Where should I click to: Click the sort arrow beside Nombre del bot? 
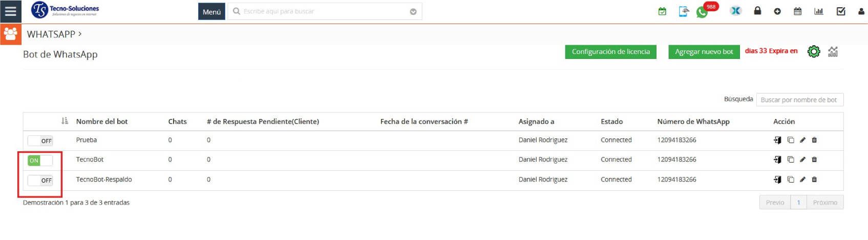(x=65, y=121)
